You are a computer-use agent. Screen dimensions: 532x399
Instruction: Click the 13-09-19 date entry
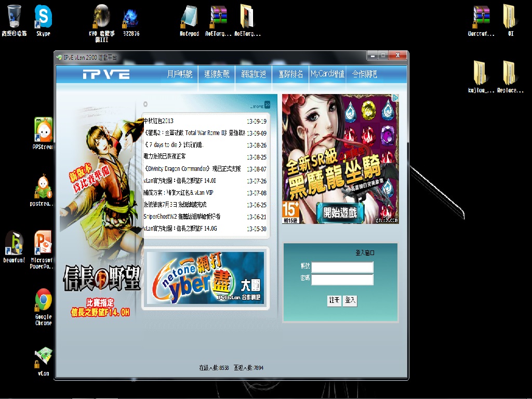(257, 121)
